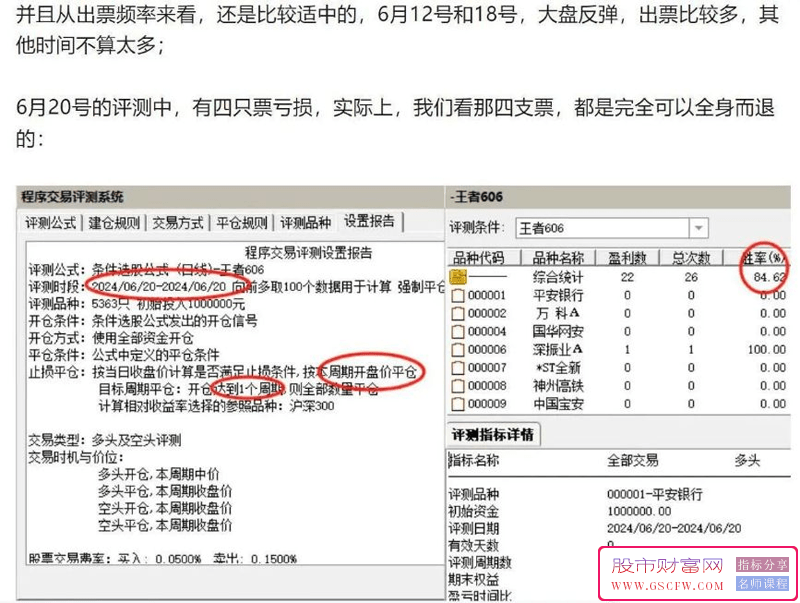This screenshot has height=603, width=800.
Task: Click the 000001-平安银行 value in details
Action: click(x=655, y=494)
